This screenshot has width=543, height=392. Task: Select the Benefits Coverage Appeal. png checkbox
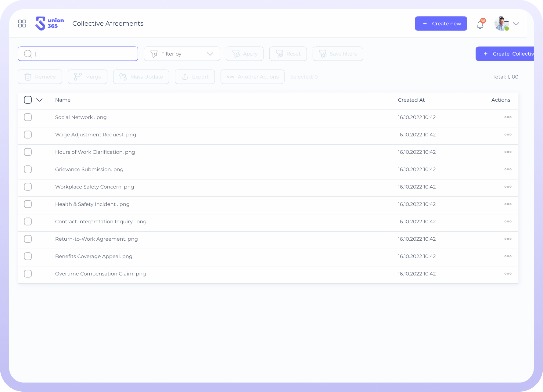pyautogui.click(x=28, y=256)
